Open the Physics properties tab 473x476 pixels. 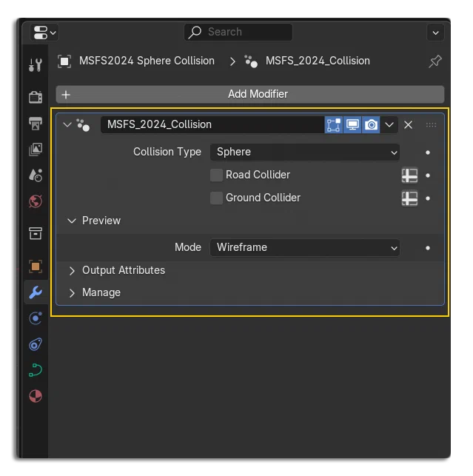point(36,318)
